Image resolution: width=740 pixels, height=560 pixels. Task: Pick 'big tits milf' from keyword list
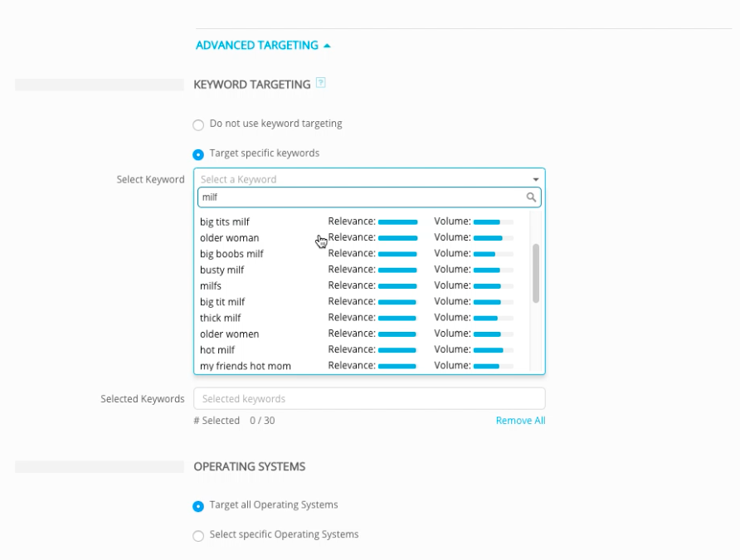[x=225, y=222]
